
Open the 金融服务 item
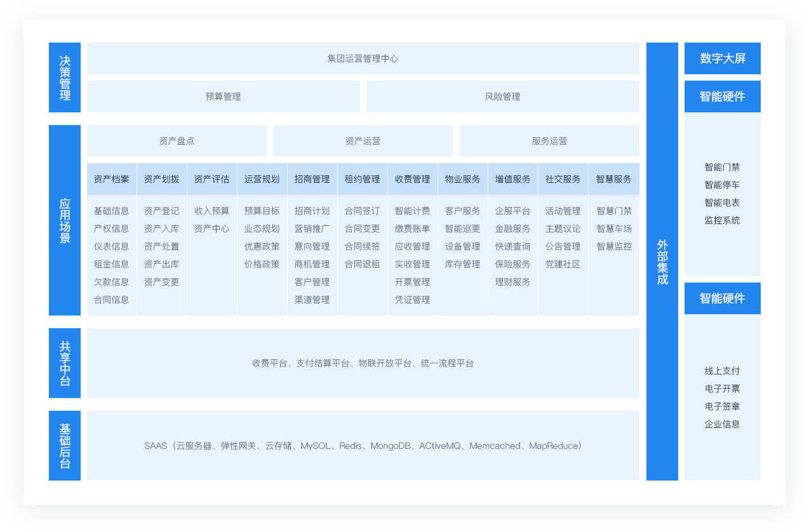tap(512, 229)
